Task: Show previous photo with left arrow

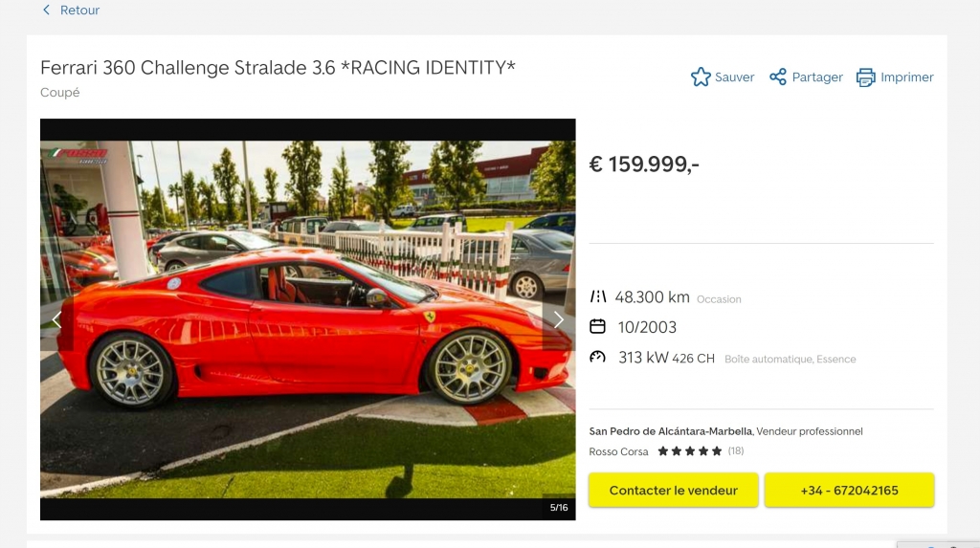Action: [56, 320]
